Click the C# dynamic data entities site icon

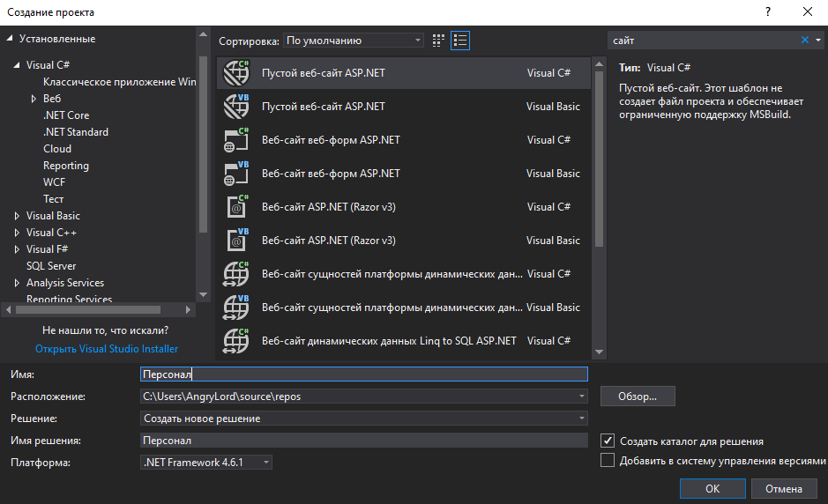pos(236,274)
